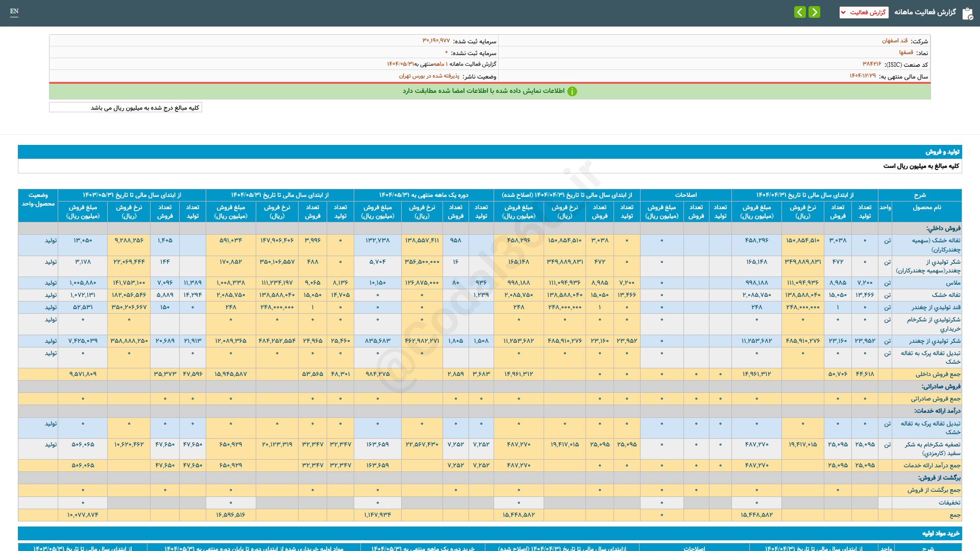Click the شکر تولیدی از چغندر row label
980x551 pixels.
click(x=935, y=341)
